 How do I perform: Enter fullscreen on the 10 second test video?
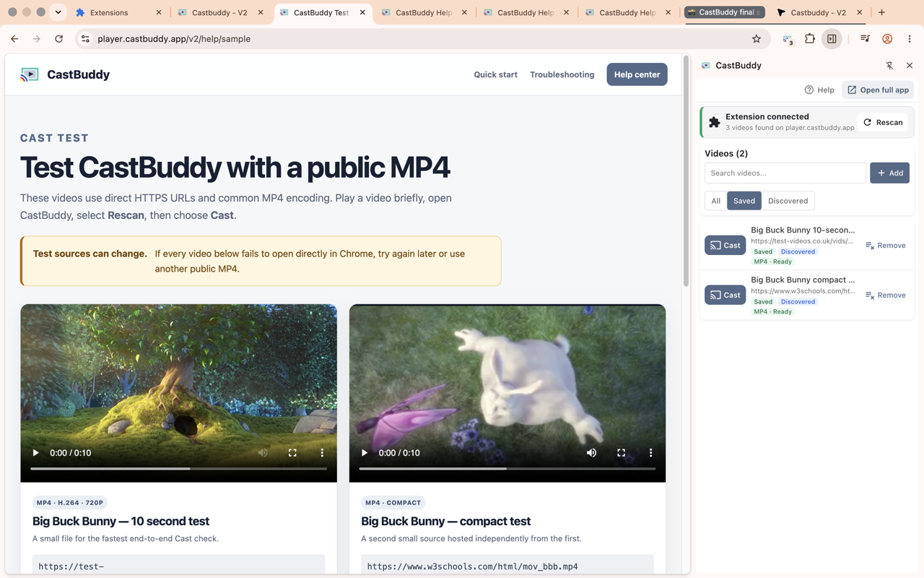coord(292,453)
